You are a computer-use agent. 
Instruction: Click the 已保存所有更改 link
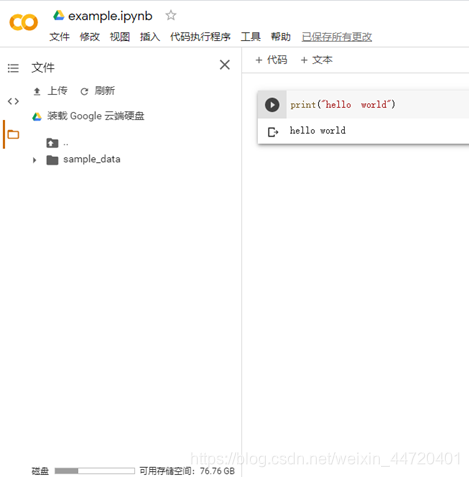pos(337,37)
